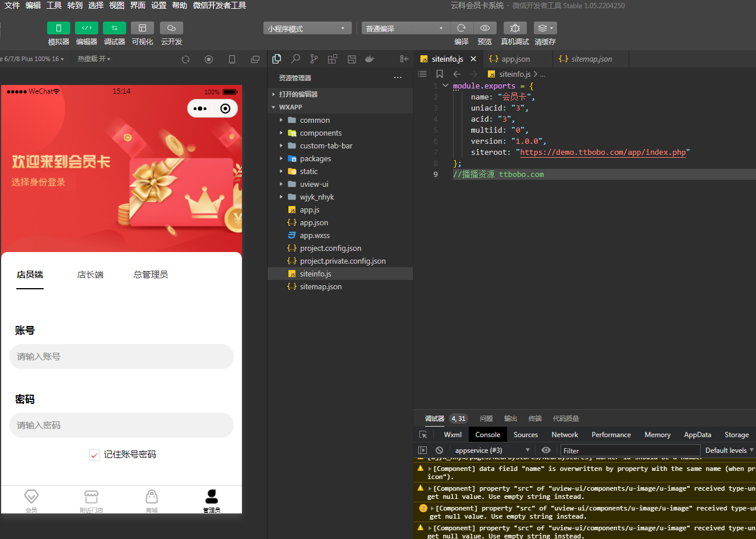Open Cloud Development (云开发) icon

tap(172, 28)
